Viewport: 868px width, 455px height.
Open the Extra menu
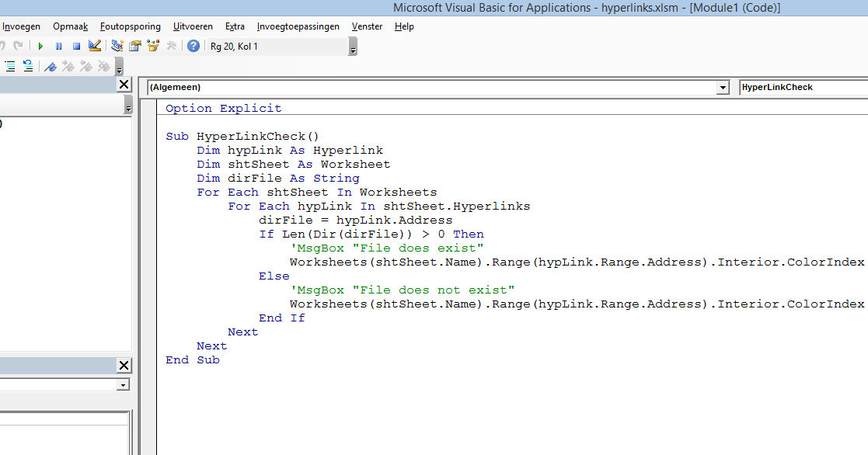[235, 26]
